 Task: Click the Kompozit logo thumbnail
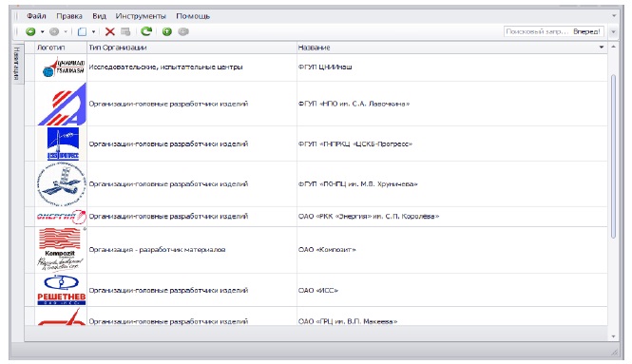[x=61, y=250]
